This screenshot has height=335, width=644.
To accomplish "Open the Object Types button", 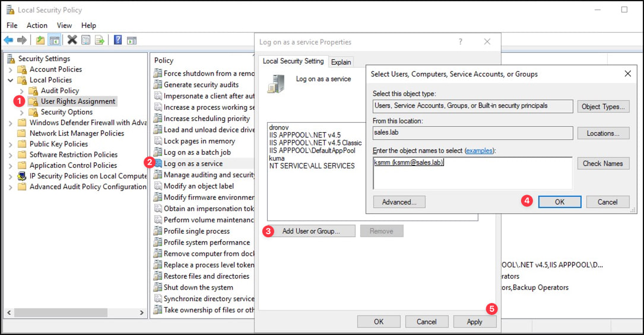I will tap(603, 107).
